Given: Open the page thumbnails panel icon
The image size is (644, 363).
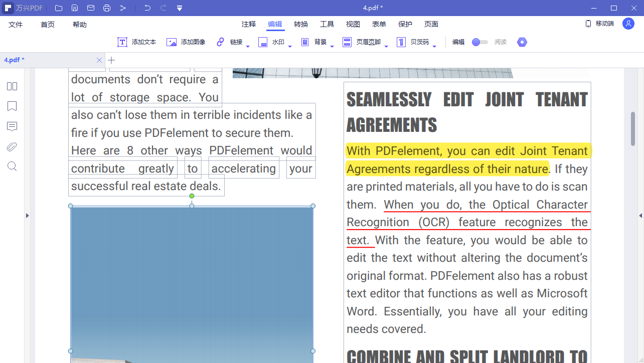Looking at the screenshot, I should (x=12, y=86).
